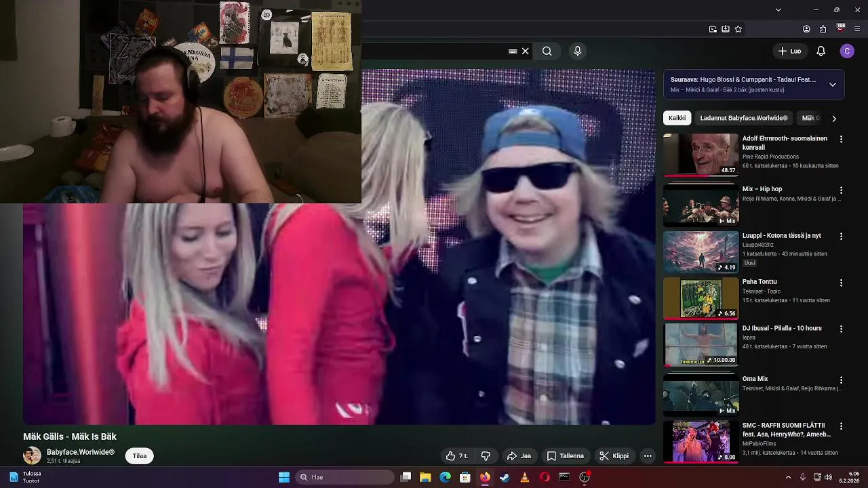Open the Babyface.Worlwide® channel name
Screen dimensions: 868x488
81,452
